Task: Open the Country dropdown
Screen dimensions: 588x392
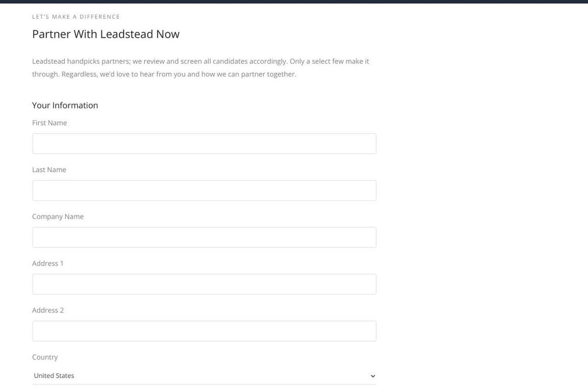Action: [204, 375]
